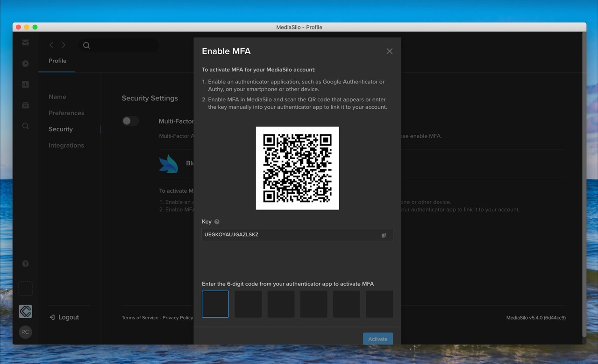Navigate back with the left chevron

coord(51,45)
